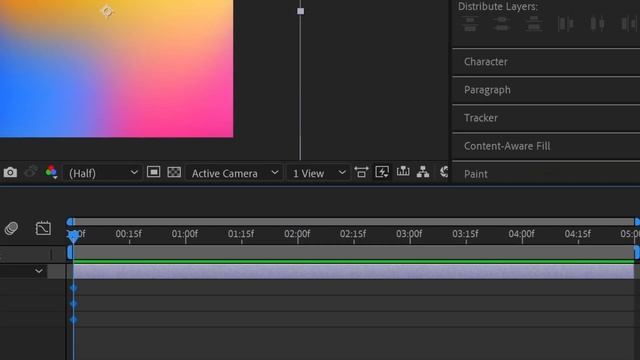Image resolution: width=640 pixels, height=360 pixels.
Task: Click the 02:15f mark on the time ruler
Action: (353, 234)
